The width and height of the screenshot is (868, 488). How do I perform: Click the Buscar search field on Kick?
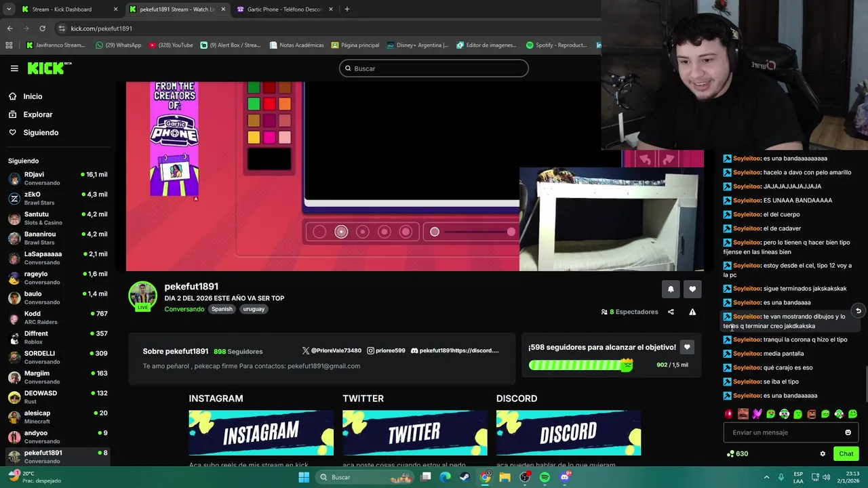[x=433, y=68]
